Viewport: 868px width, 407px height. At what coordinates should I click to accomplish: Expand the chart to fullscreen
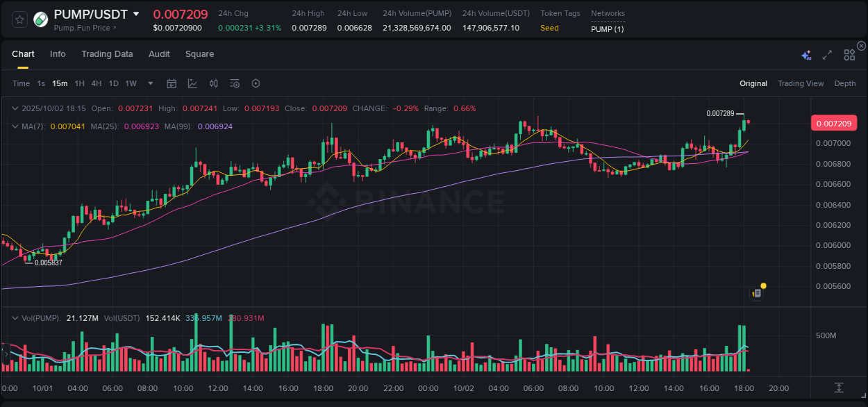click(x=826, y=53)
